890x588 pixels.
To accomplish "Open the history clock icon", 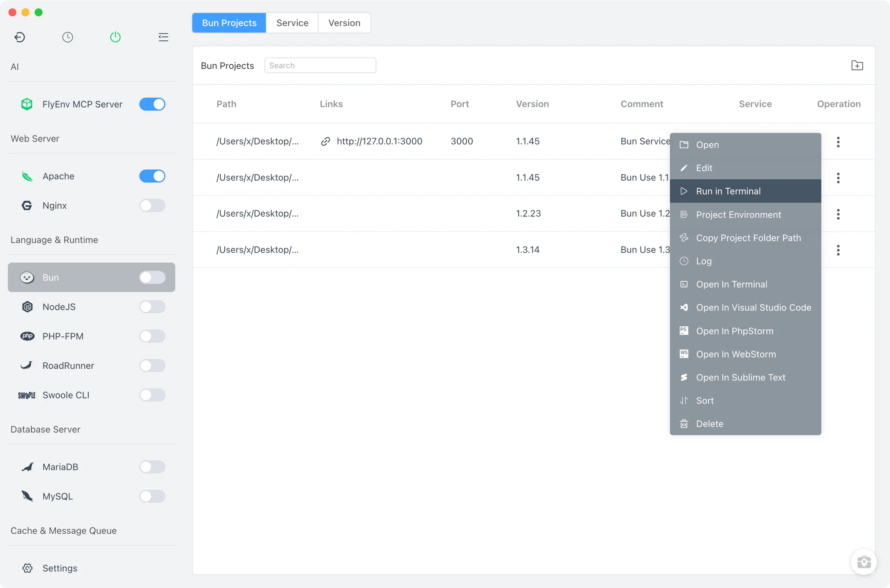I will [67, 37].
